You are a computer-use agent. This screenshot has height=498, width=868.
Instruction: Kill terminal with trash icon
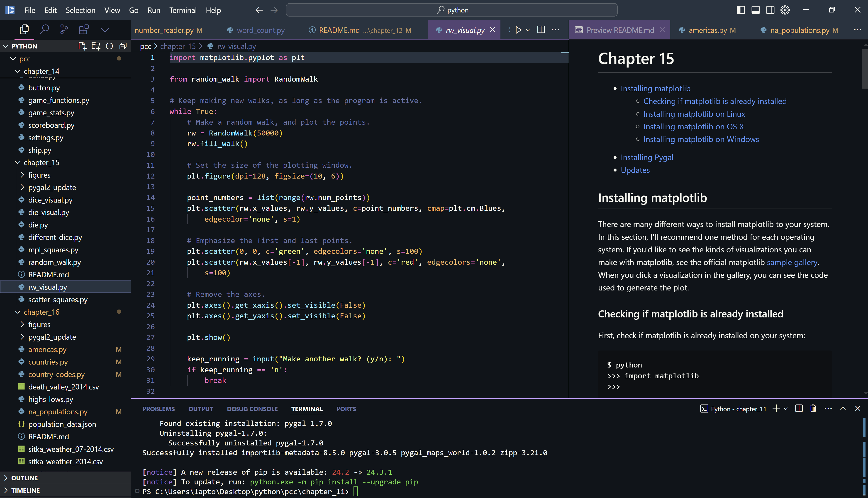click(x=813, y=408)
